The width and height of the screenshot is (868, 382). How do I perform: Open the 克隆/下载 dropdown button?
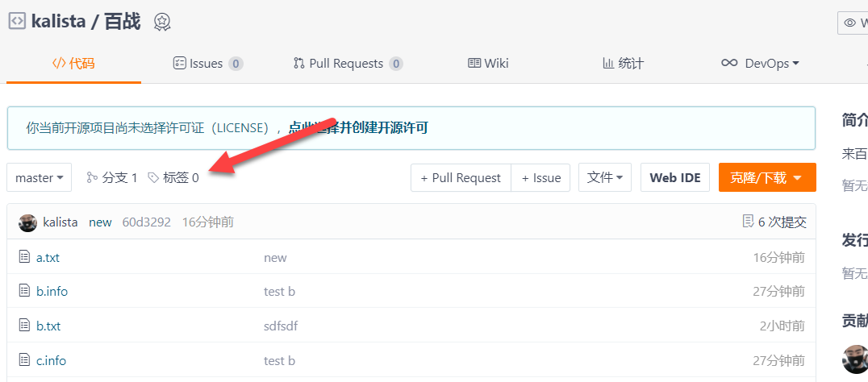[x=766, y=178]
